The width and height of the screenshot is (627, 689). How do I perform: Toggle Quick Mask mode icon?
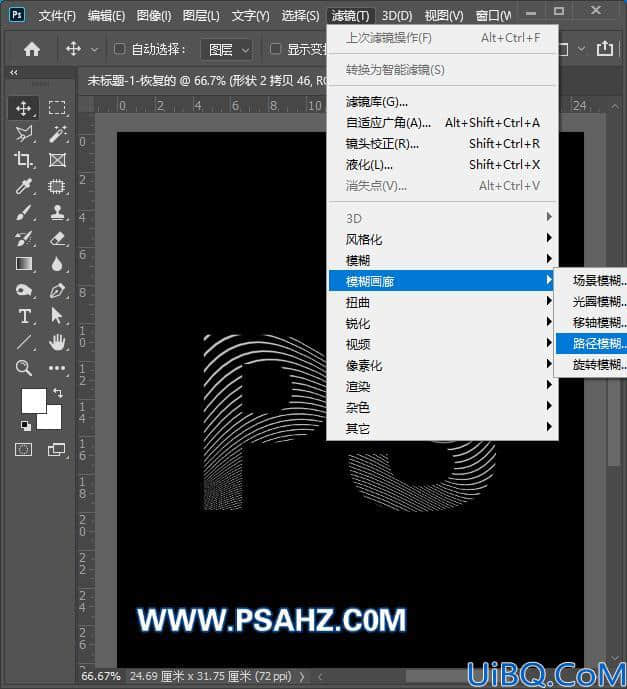[x=24, y=450]
